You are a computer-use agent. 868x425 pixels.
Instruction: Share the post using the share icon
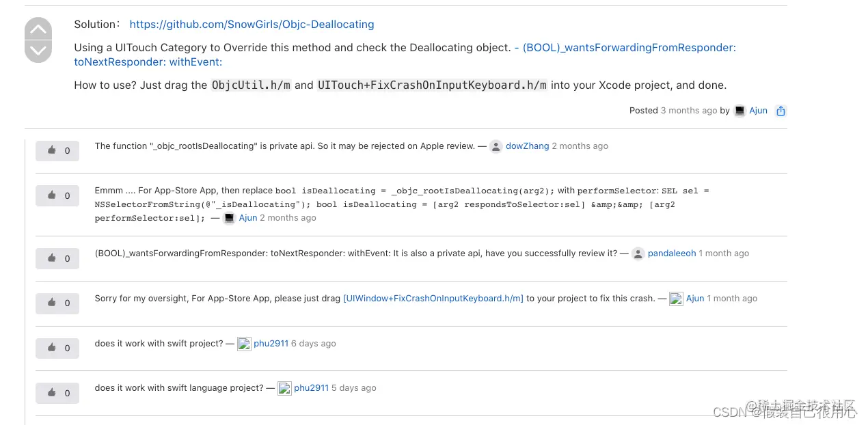(781, 111)
